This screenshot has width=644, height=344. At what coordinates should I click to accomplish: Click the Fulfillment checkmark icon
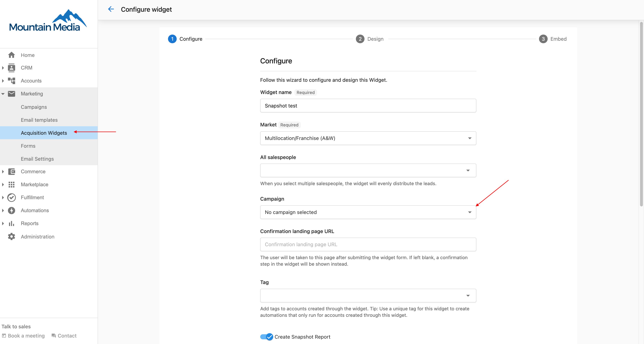tap(12, 198)
